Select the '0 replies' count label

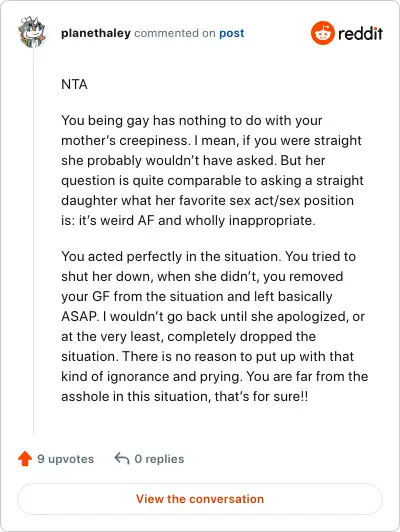pyautogui.click(x=159, y=459)
